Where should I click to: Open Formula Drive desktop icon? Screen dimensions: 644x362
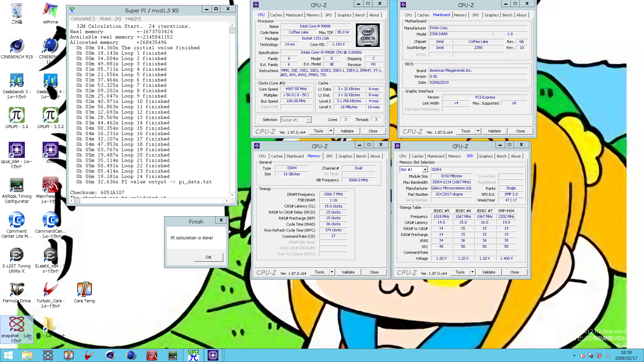[x=17, y=292]
